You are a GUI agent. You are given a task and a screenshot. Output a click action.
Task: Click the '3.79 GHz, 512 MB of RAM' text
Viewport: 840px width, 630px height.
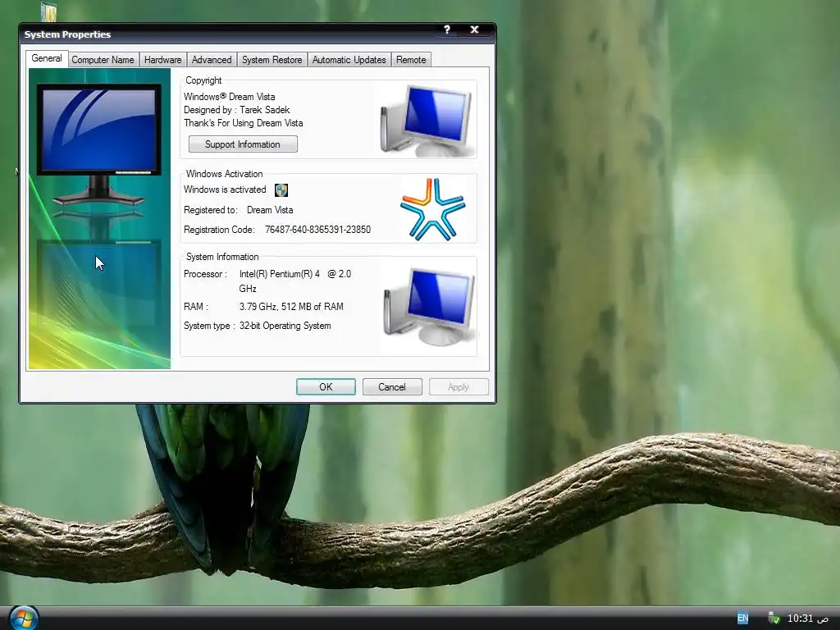click(x=291, y=307)
